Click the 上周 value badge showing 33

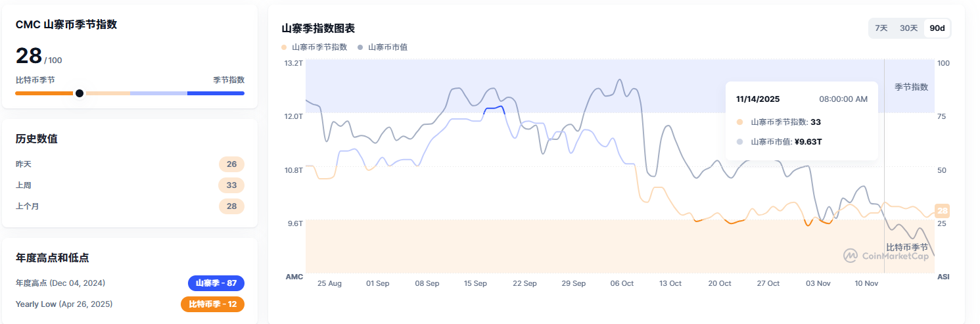[231, 185]
